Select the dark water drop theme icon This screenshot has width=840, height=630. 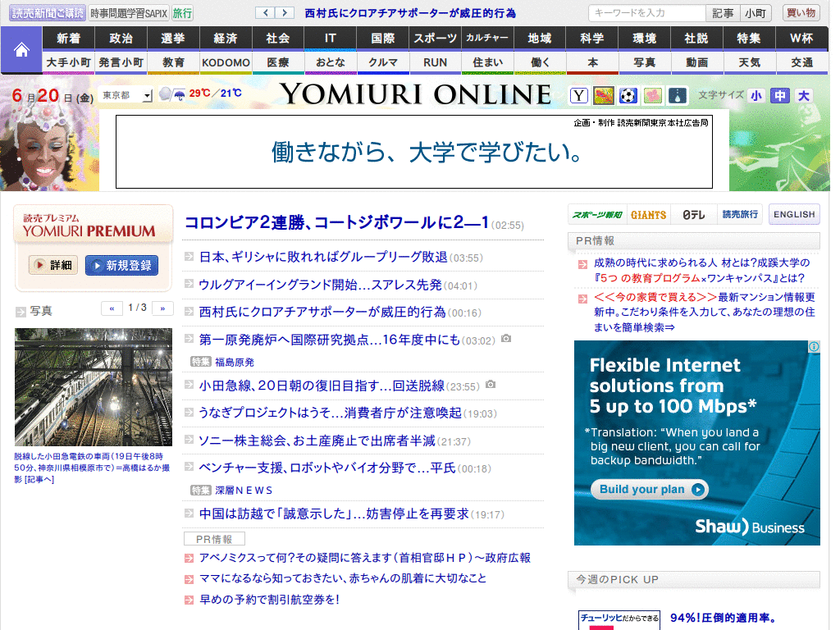coord(677,96)
